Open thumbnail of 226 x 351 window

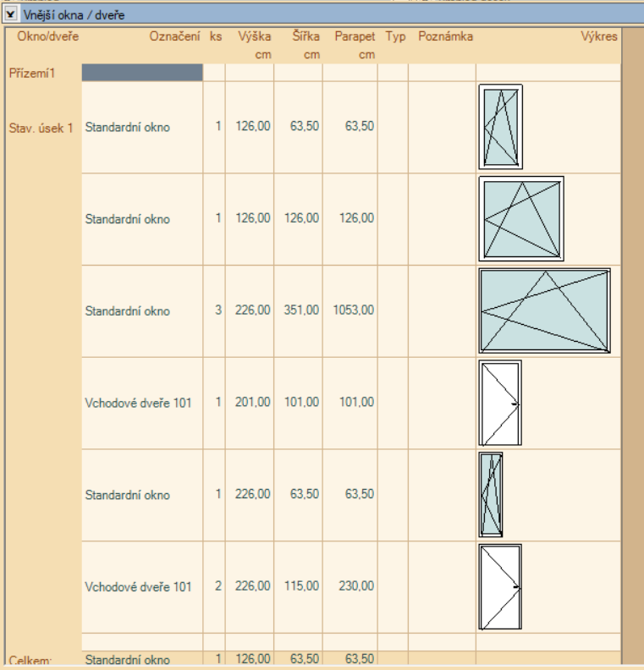[545, 310]
